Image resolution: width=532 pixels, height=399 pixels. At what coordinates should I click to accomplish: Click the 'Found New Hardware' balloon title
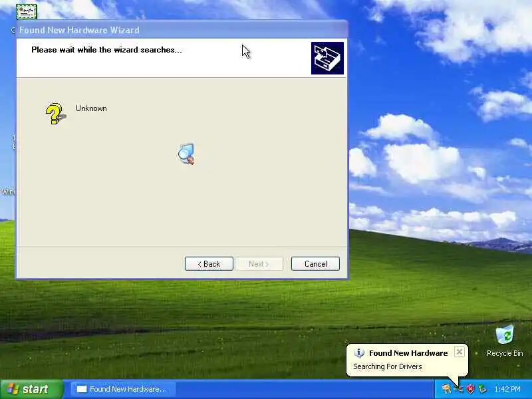[408, 353]
